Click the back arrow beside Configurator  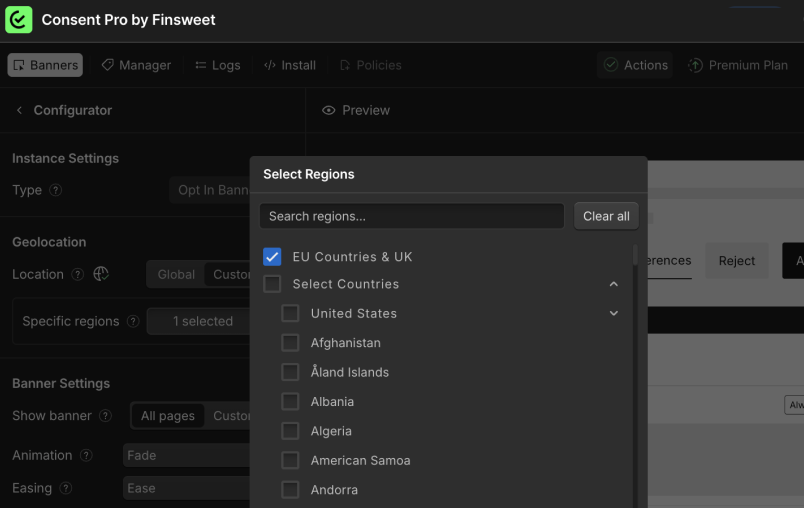point(19,110)
